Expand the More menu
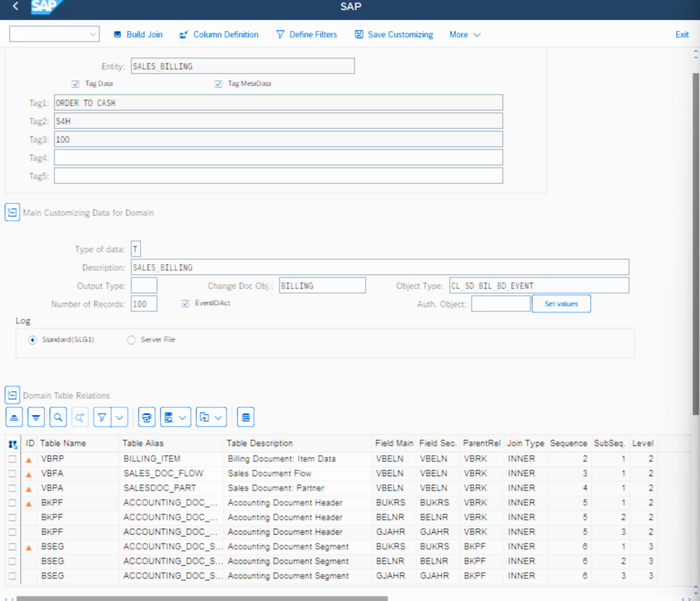Screen dimensions: 700x601 click(x=465, y=35)
